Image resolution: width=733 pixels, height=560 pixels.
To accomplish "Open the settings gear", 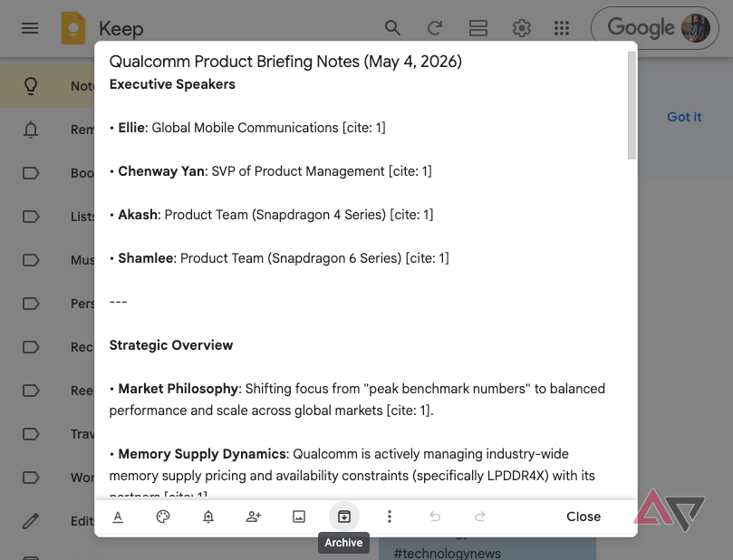I will 521,28.
